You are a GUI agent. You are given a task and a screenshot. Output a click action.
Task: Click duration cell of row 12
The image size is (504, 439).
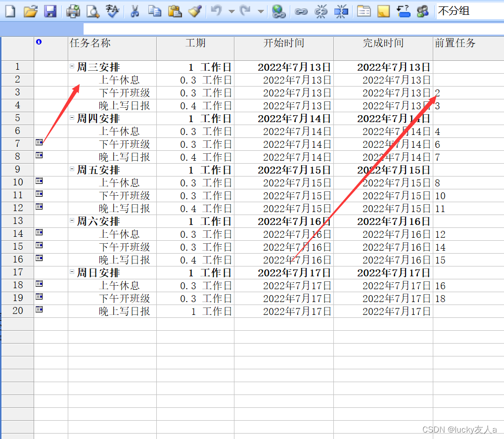[x=195, y=208]
